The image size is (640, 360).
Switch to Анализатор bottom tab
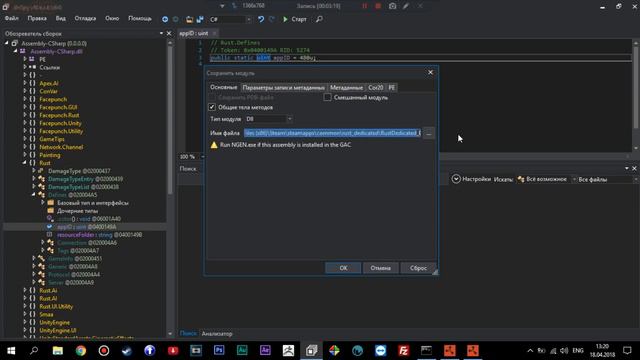coord(217,333)
